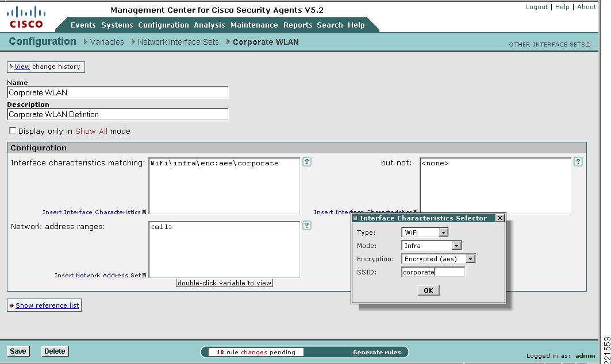
Task: Open the Events menu
Action: pos(83,25)
